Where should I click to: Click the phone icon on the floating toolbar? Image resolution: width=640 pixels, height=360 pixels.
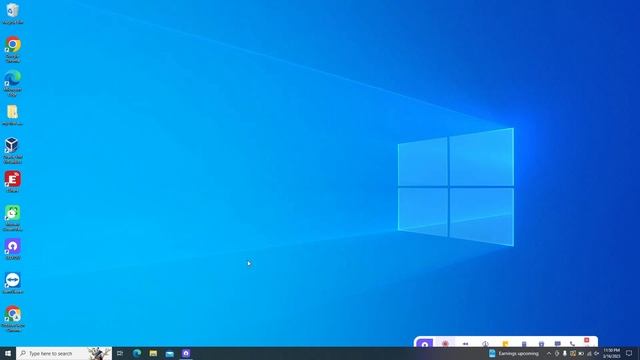pyautogui.click(x=572, y=344)
